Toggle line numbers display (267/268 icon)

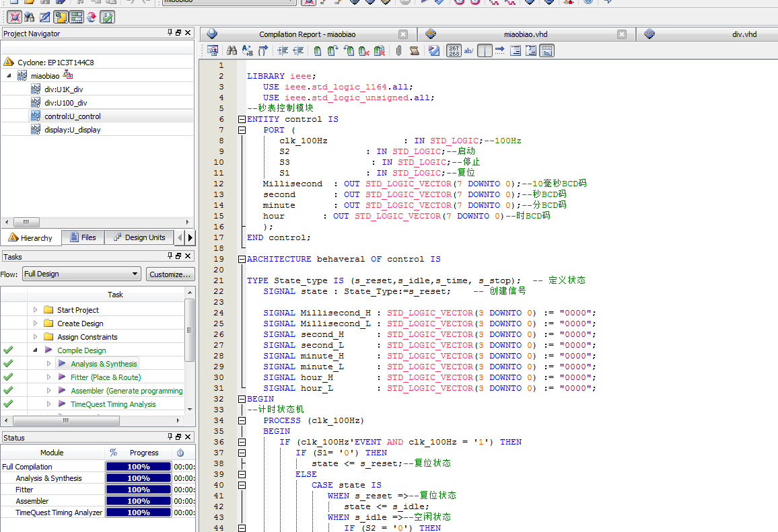pos(454,50)
